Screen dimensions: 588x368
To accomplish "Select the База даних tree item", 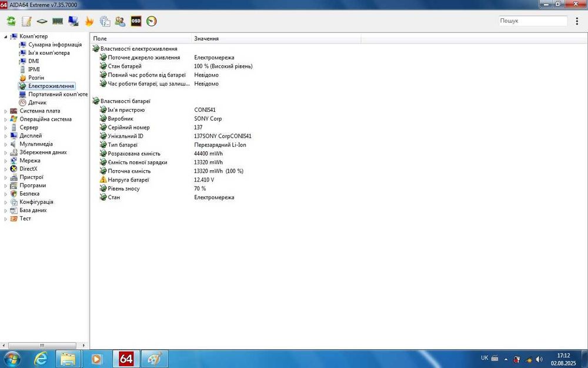I will coord(33,210).
